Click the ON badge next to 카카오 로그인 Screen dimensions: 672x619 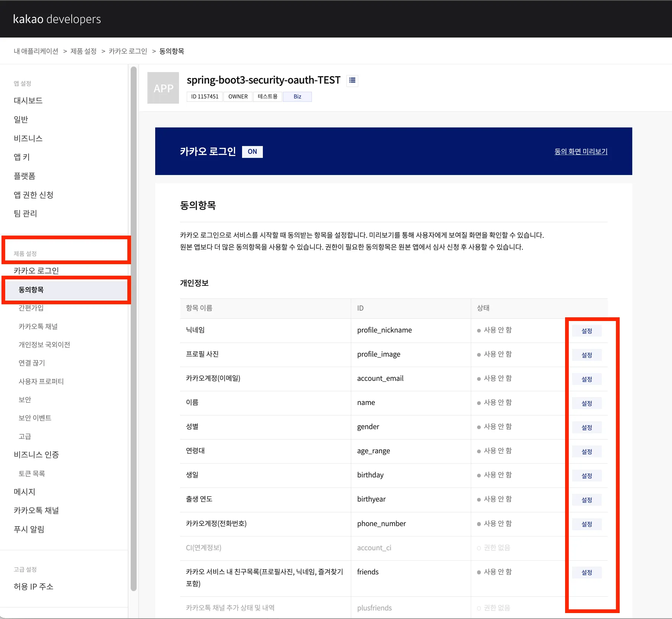(252, 152)
